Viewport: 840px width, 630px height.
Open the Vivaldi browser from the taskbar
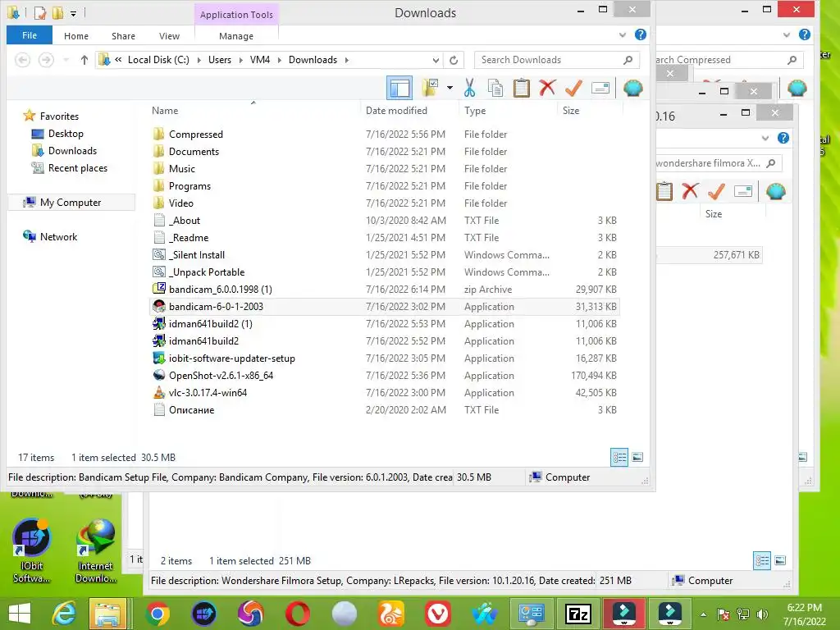click(438, 614)
